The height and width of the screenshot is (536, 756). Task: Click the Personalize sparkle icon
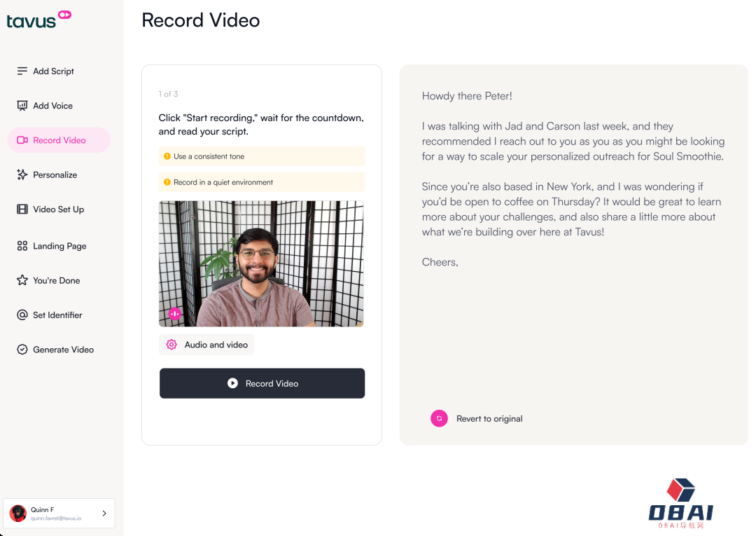coord(22,175)
